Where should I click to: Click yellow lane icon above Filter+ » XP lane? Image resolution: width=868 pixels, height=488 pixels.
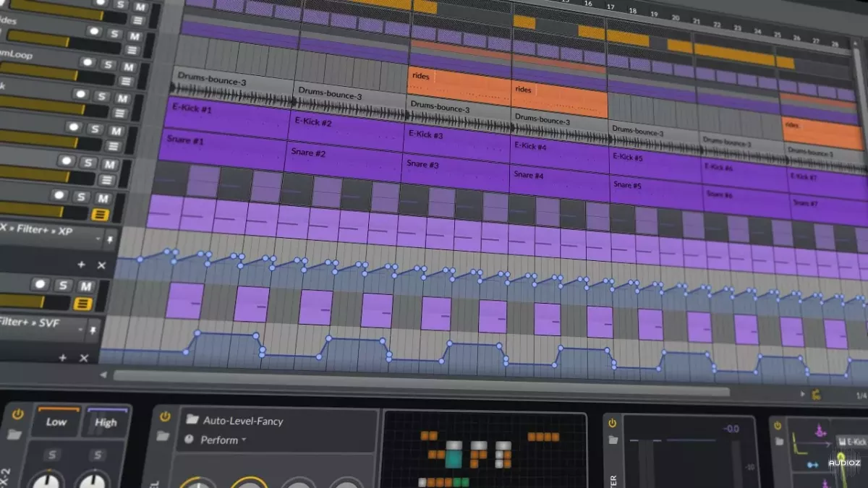click(x=101, y=214)
